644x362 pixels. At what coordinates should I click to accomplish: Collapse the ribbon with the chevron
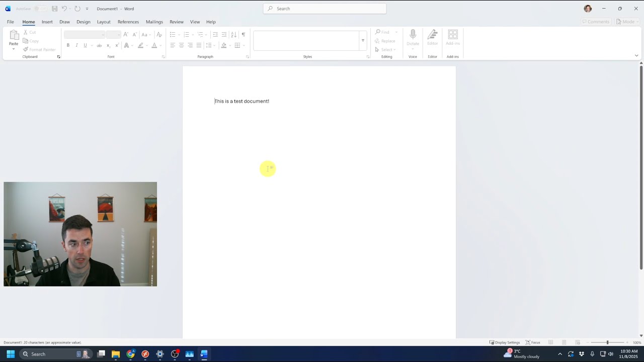click(x=636, y=56)
